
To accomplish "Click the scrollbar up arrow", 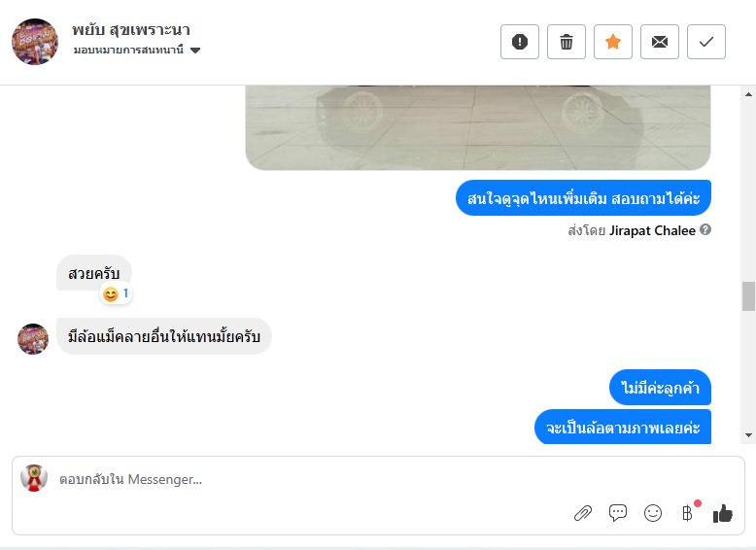I will pyautogui.click(x=748, y=94).
